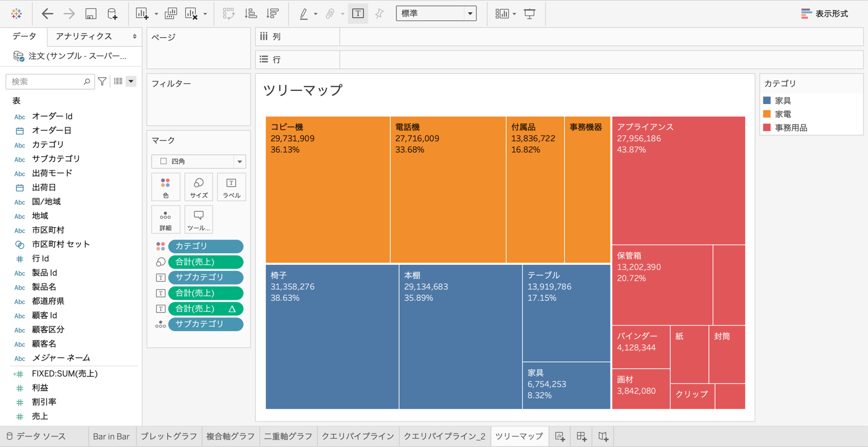Image resolution: width=868 pixels, height=447 pixels.
Task: Toggle mark labels T button in toolbar
Action: pos(358,13)
